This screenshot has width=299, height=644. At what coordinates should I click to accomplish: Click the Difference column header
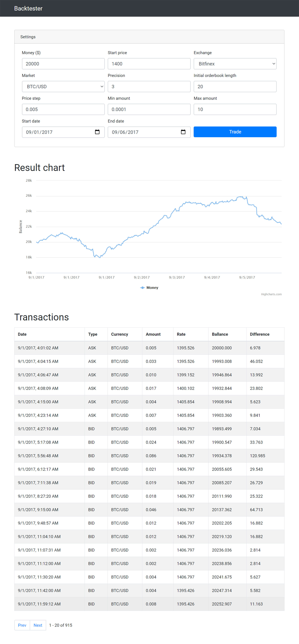(x=259, y=334)
